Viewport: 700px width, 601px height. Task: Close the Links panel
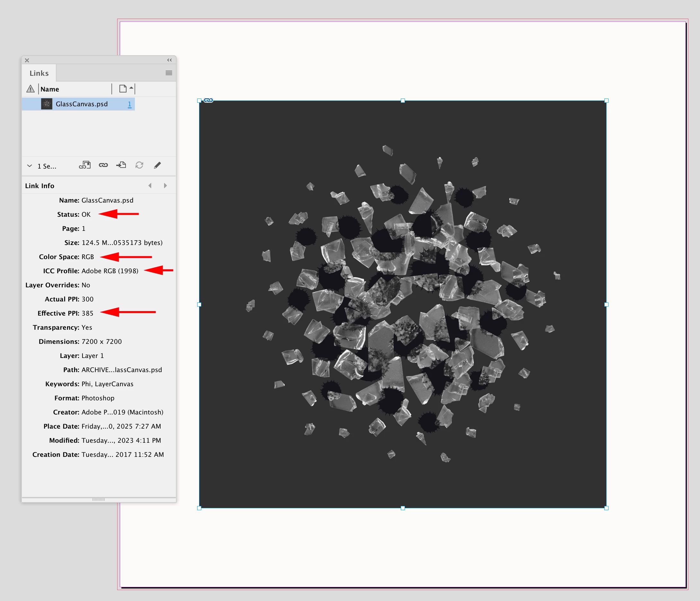27,60
